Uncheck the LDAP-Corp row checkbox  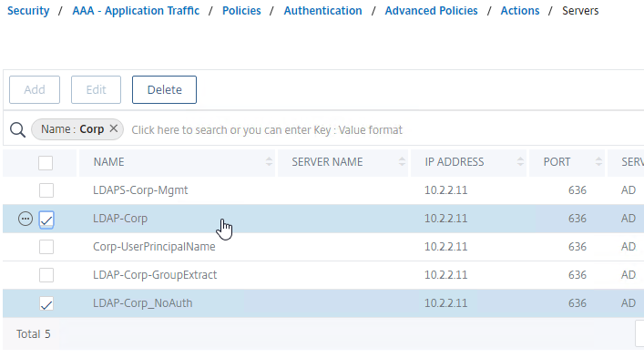pos(46,220)
